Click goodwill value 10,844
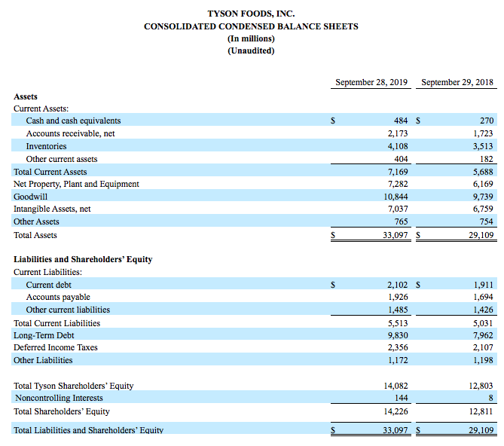Viewport: 504px width, 446px height. coord(396,197)
